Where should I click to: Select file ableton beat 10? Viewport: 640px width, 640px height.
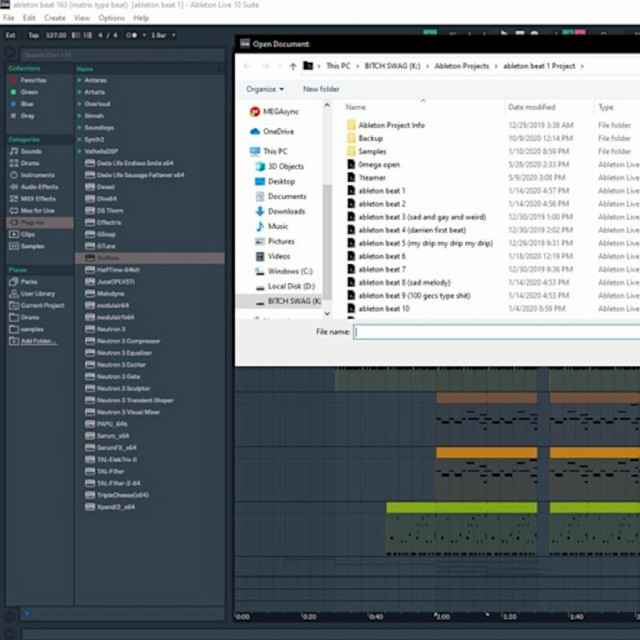384,309
